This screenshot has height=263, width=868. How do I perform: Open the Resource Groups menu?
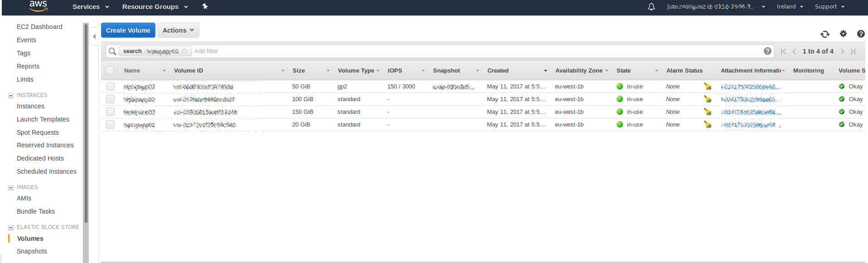(155, 7)
